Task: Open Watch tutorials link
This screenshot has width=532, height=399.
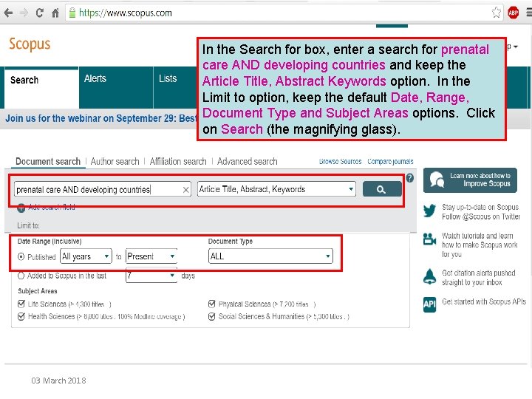Action: tap(480, 245)
